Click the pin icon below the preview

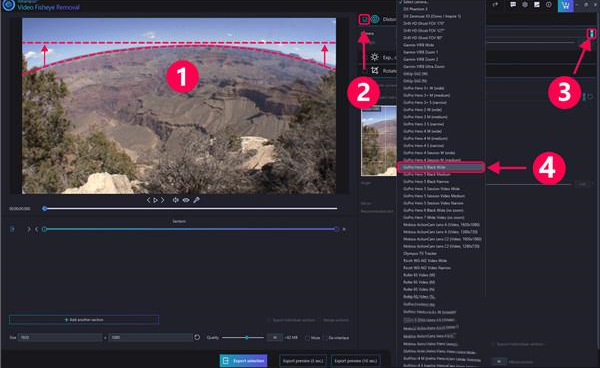[x=196, y=200]
